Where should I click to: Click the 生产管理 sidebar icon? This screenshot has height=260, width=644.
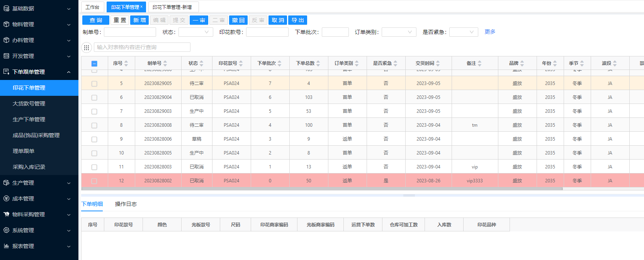point(6,183)
